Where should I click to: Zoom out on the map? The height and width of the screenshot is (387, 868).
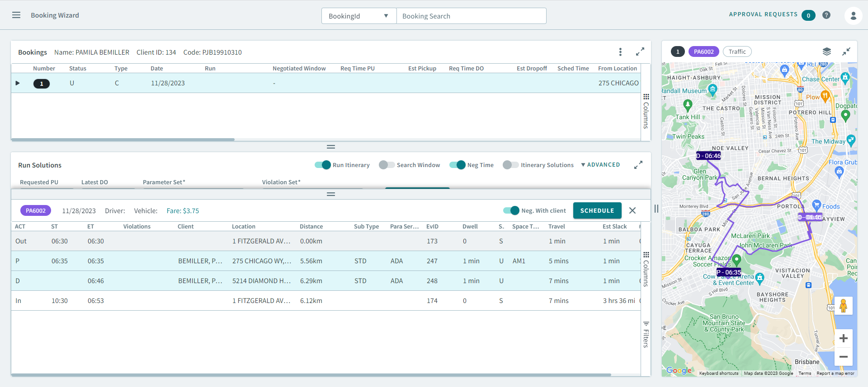click(x=843, y=357)
